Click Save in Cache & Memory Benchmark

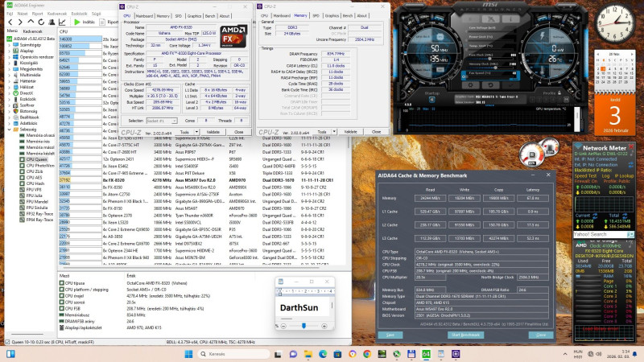coord(390,335)
